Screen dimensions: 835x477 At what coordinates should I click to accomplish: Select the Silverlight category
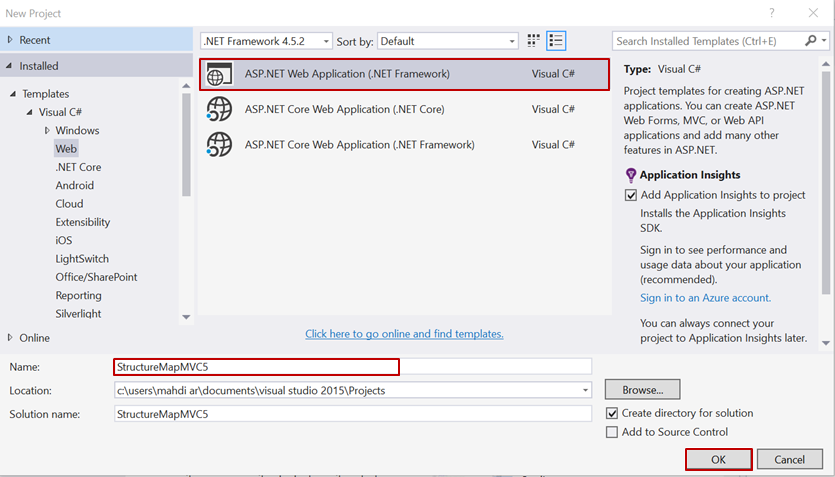point(78,314)
